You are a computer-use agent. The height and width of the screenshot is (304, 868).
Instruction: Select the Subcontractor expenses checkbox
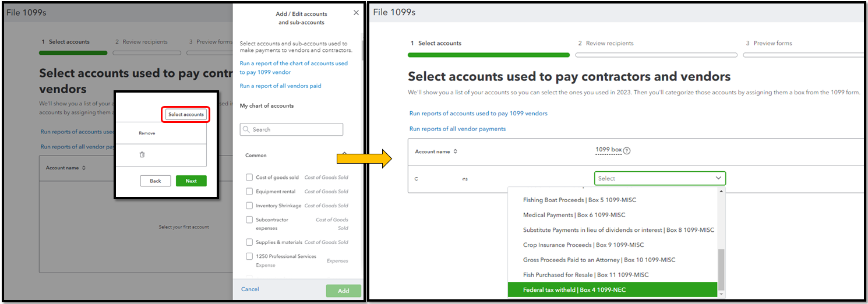point(249,220)
